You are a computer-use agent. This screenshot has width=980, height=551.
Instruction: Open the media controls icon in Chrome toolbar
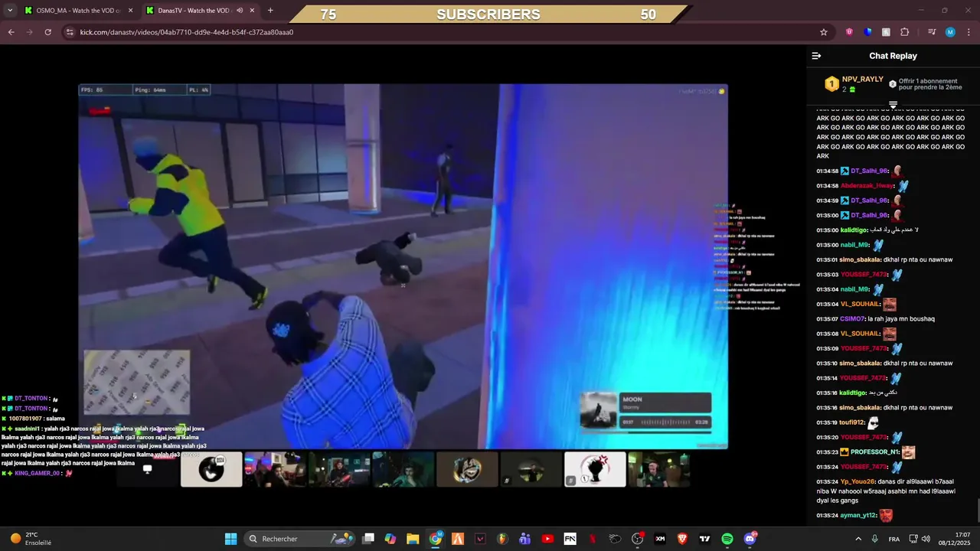(932, 32)
